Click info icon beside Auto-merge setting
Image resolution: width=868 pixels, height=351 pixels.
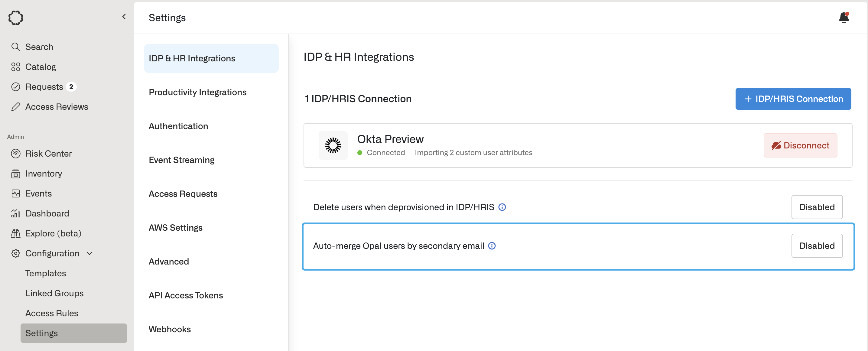492,246
